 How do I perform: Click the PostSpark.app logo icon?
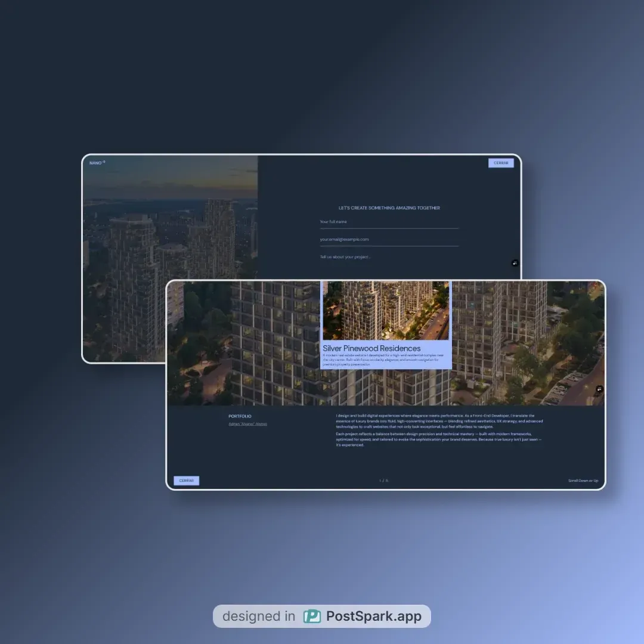tap(312, 616)
